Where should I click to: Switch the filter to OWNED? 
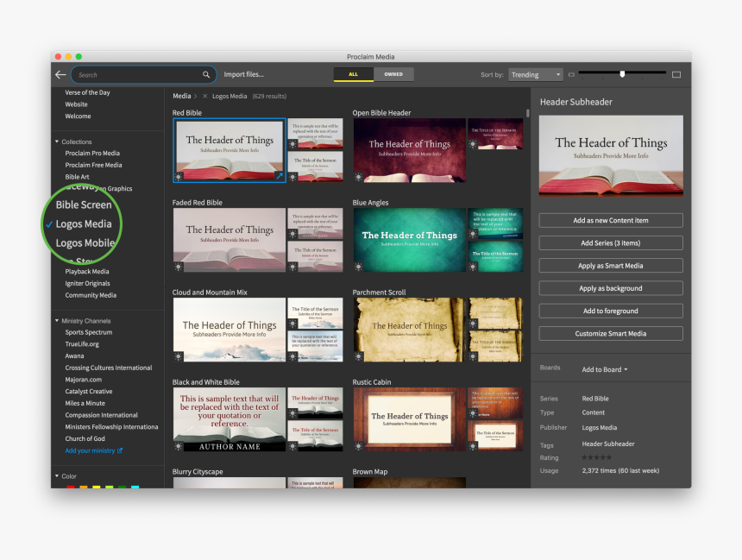click(393, 75)
